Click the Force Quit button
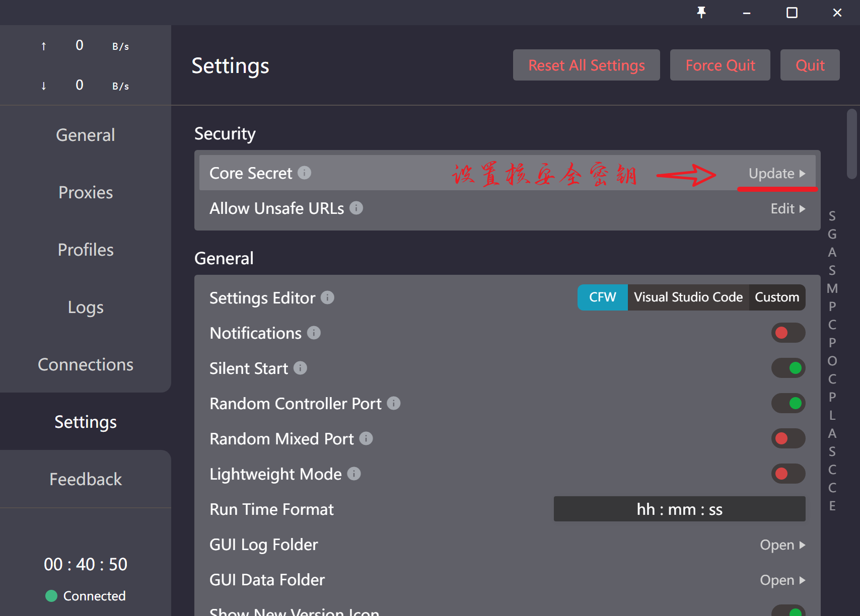Screen dimensions: 860x616 click(x=720, y=65)
